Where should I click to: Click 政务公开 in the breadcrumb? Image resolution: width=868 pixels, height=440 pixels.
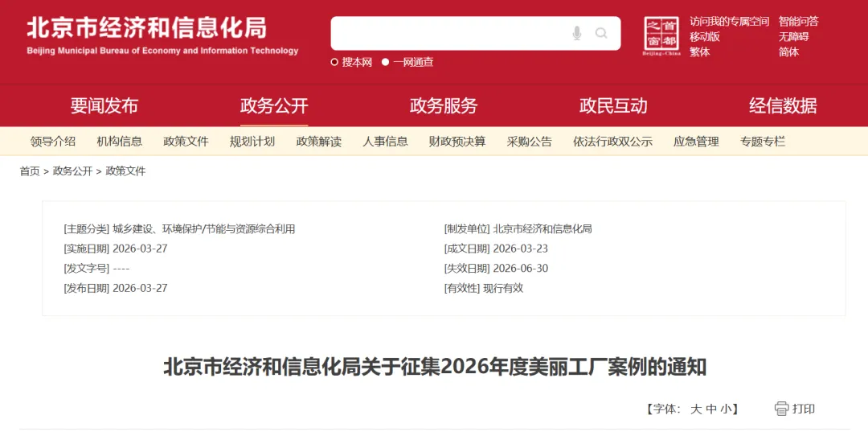click(x=72, y=171)
